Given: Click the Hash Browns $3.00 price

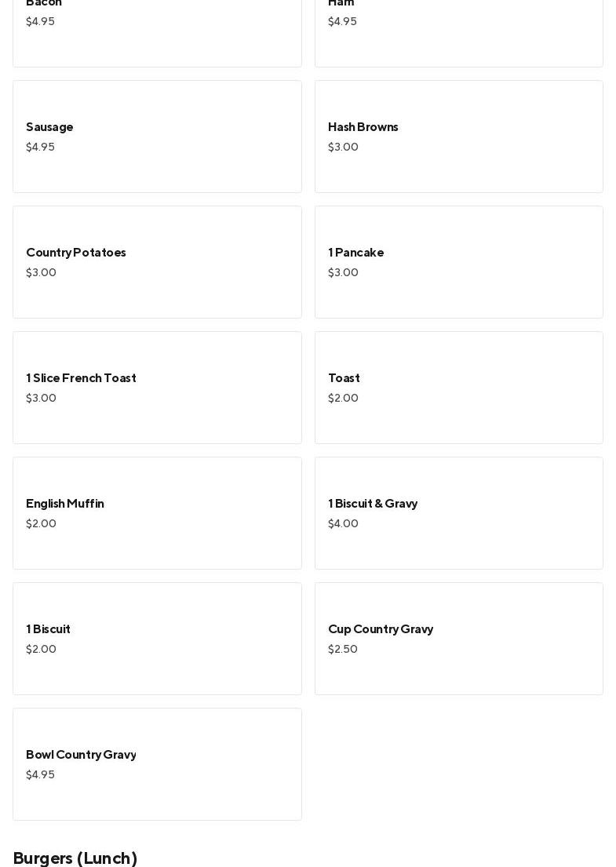Looking at the screenshot, I should (x=343, y=148).
